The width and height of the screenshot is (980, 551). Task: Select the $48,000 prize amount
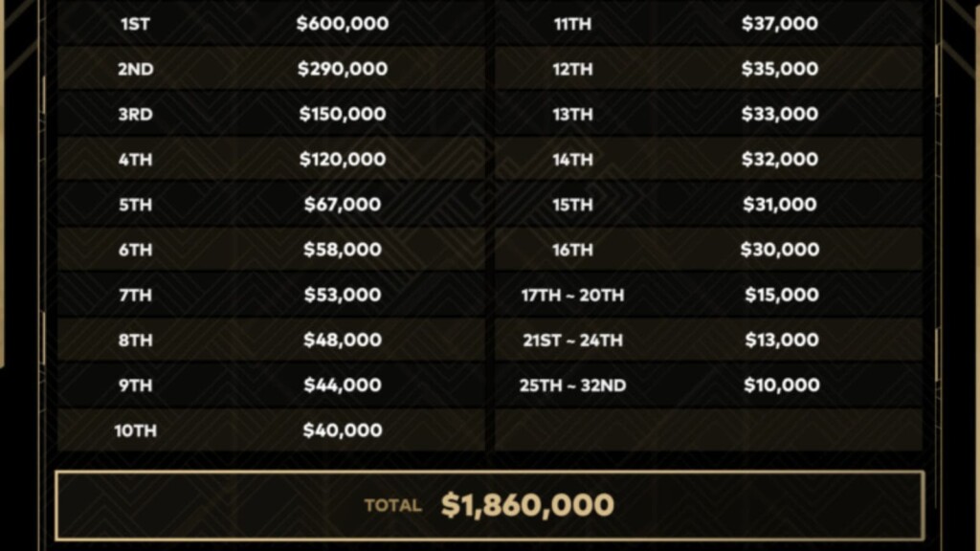[x=343, y=340]
